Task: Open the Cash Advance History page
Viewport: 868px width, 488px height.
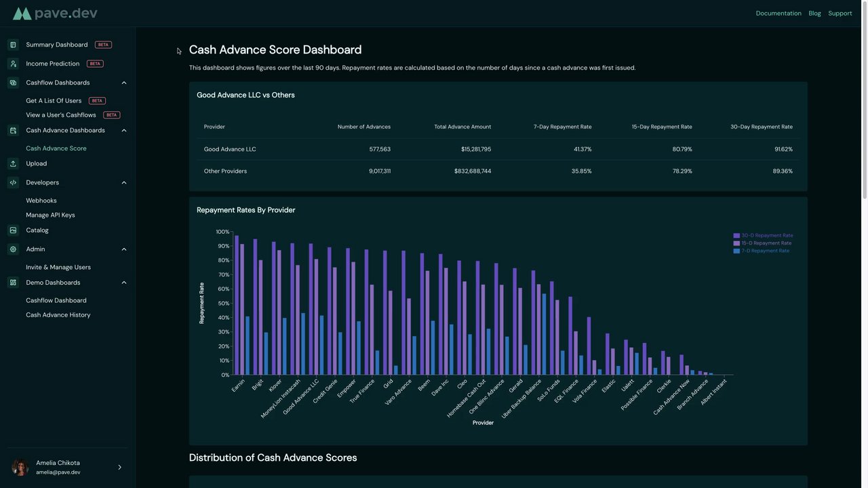Action: [x=58, y=314]
